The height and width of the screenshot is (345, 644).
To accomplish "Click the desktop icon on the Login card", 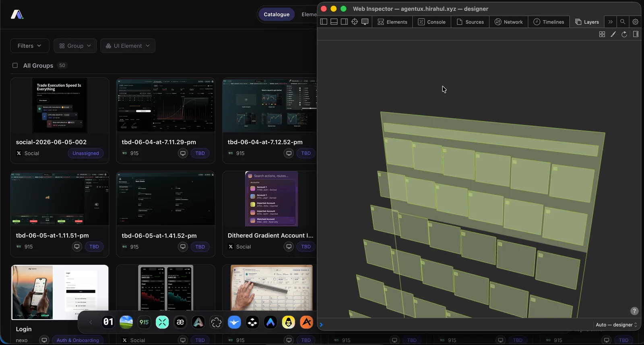I will (44, 340).
